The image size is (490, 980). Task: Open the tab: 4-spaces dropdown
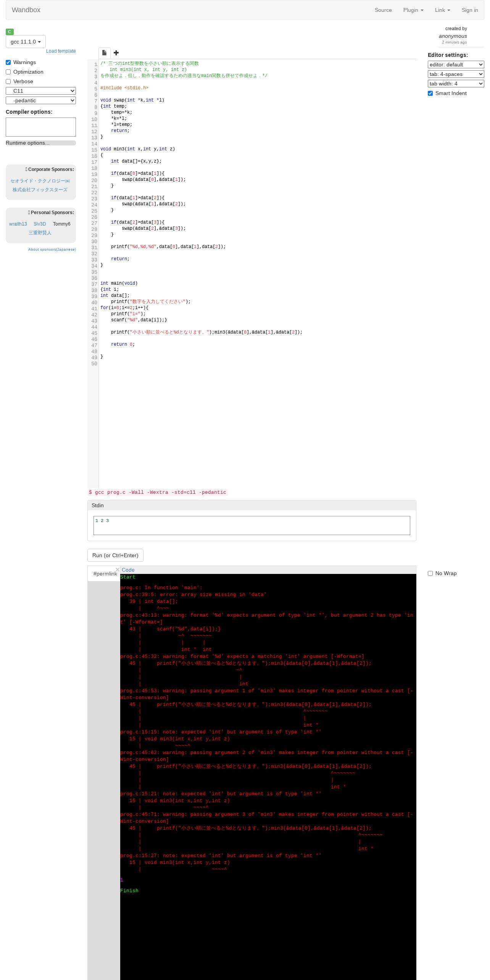pos(456,74)
